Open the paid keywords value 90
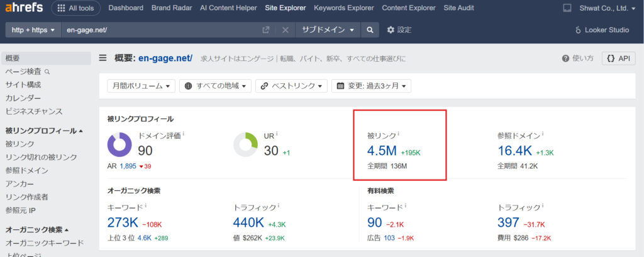Image resolution: width=644 pixels, height=257 pixels. [375, 222]
